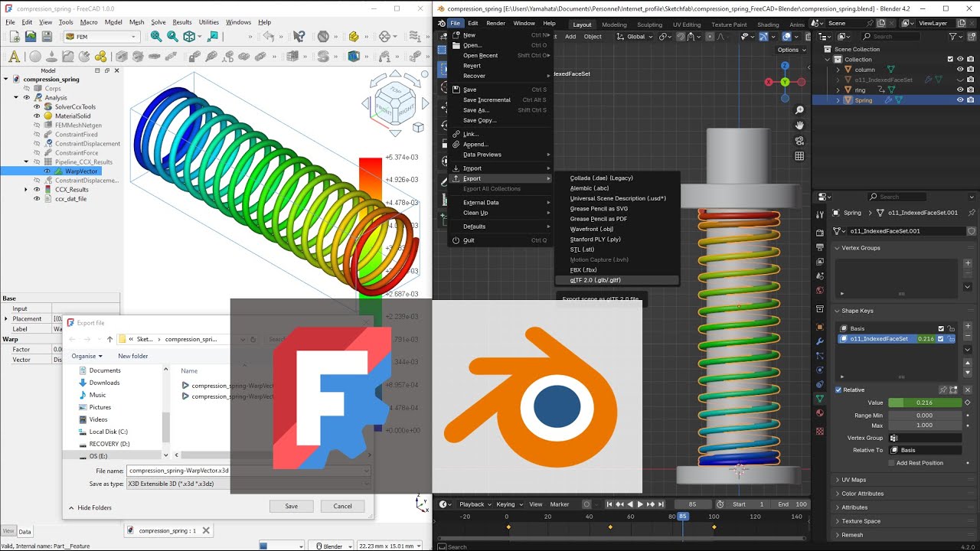Open FEM workbench selector dropdown
This screenshot has width=980, height=551.
101,36
